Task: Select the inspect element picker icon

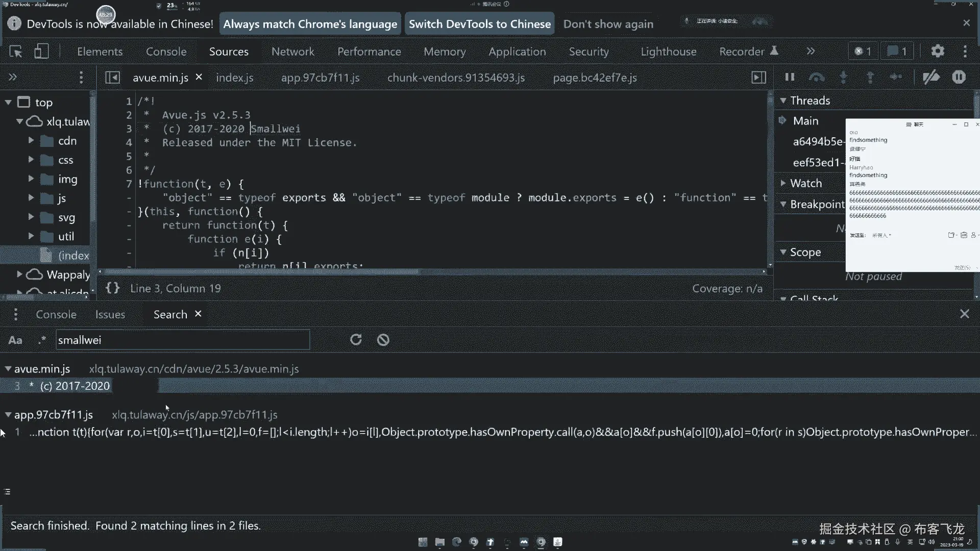Action: (x=16, y=52)
